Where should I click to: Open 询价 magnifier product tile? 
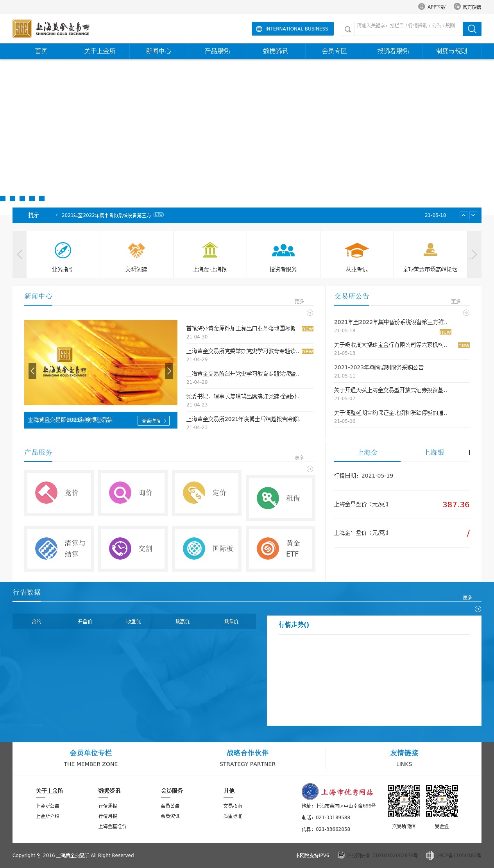133,493
